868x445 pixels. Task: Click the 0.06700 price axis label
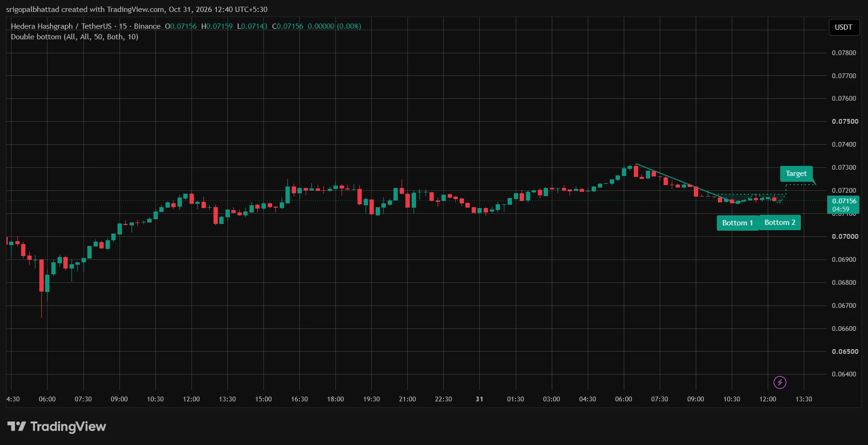pyautogui.click(x=844, y=305)
